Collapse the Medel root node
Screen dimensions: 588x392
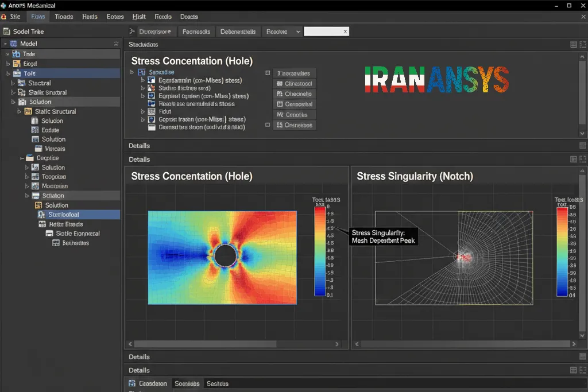(x=5, y=44)
